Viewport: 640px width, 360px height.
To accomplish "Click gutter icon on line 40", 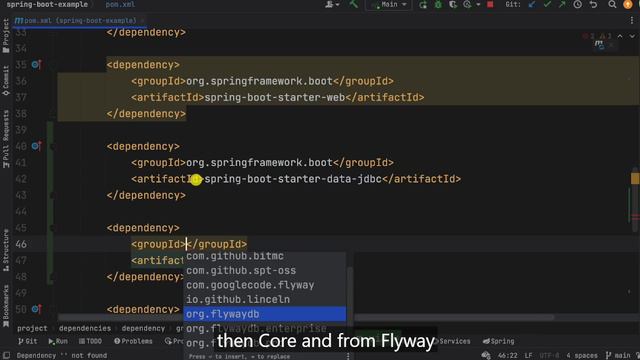I will pos(36,146).
